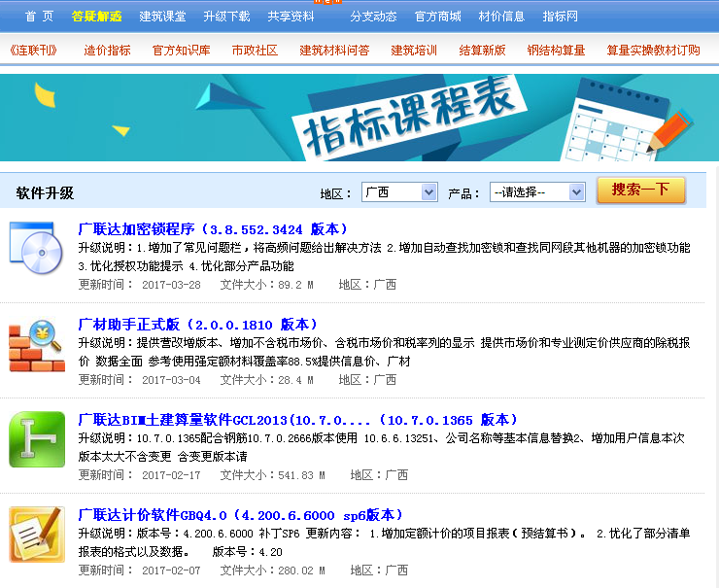Screen dimensions: 719x588
Task: Click the 广材助手 upgrade description text
Action: click(384, 352)
